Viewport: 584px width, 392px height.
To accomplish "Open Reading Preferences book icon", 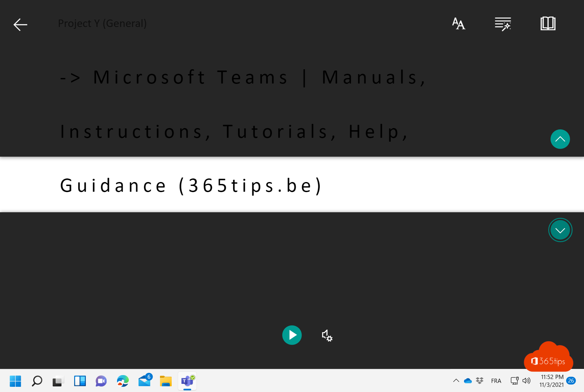I will pos(548,24).
